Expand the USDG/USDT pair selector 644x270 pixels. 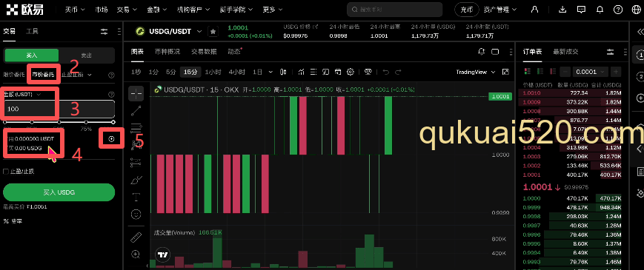199,31
